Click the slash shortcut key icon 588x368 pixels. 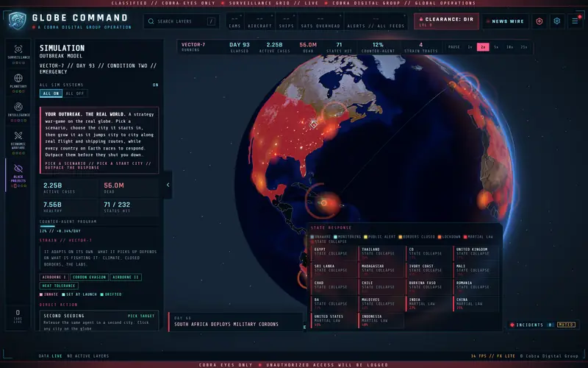(211, 21)
